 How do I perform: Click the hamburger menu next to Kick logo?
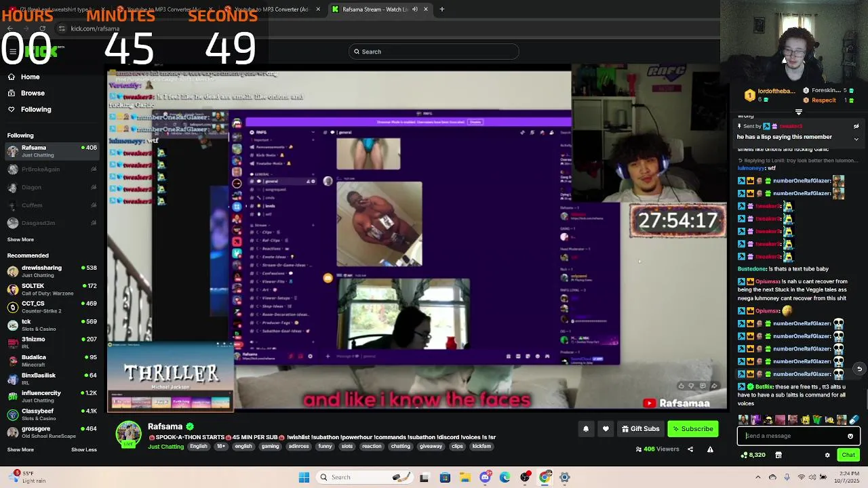coord(13,52)
